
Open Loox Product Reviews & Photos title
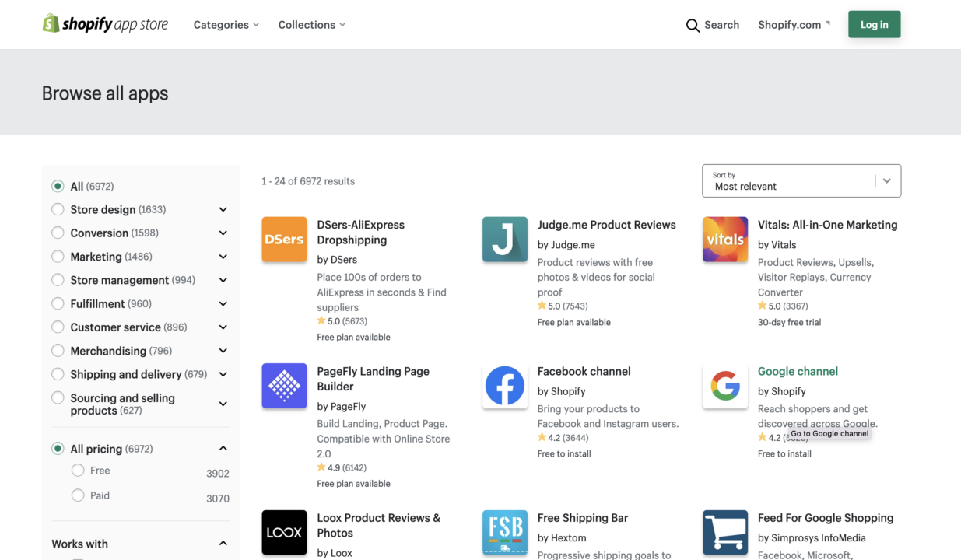379,525
